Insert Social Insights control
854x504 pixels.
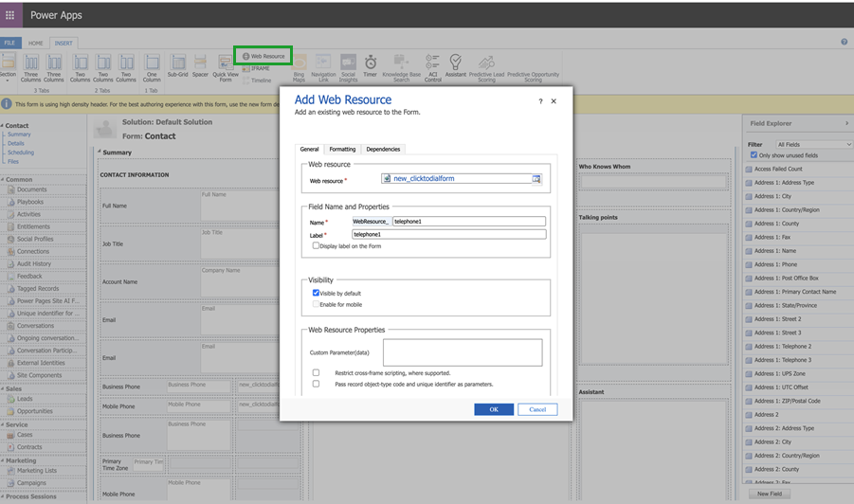[348, 67]
